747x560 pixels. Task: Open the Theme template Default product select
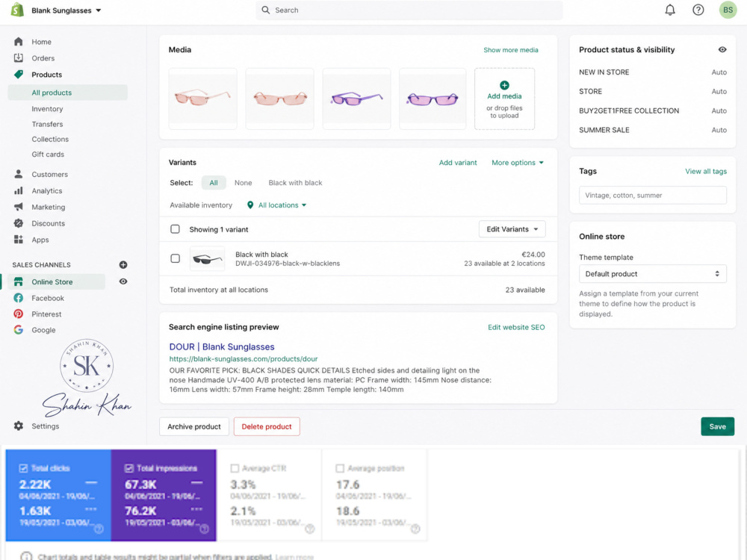click(653, 274)
